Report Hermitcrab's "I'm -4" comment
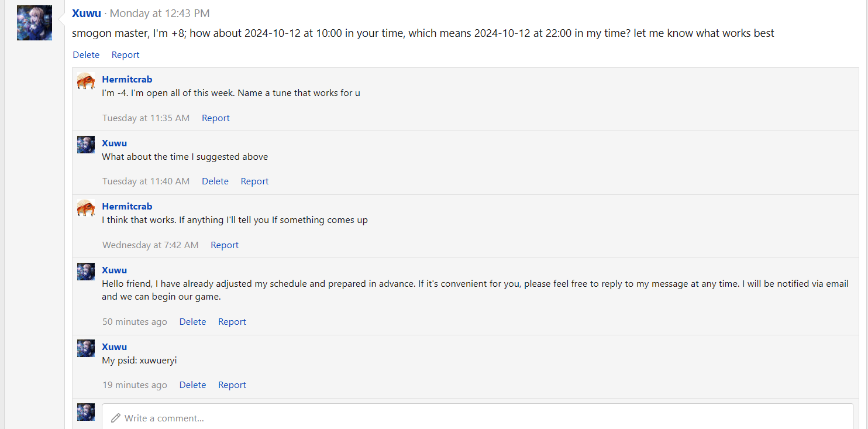868x429 pixels. coord(215,118)
